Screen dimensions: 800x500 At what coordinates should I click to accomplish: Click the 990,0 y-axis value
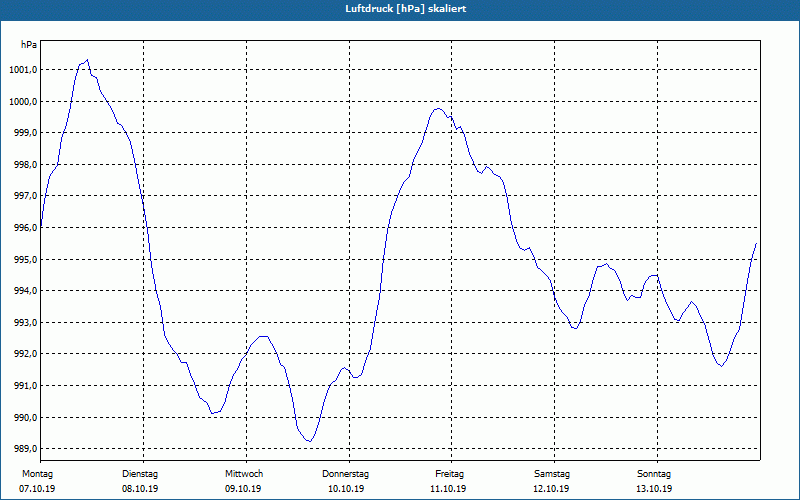point(25,418)
